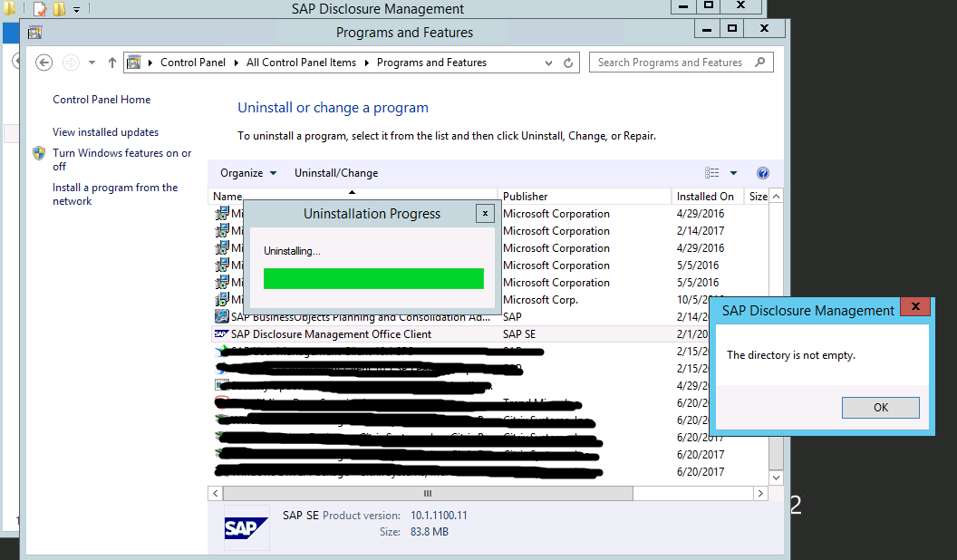Screen dimensions: 957x560
Task: Select Programs and Features breadcrumb
Action: click(431, 63)
